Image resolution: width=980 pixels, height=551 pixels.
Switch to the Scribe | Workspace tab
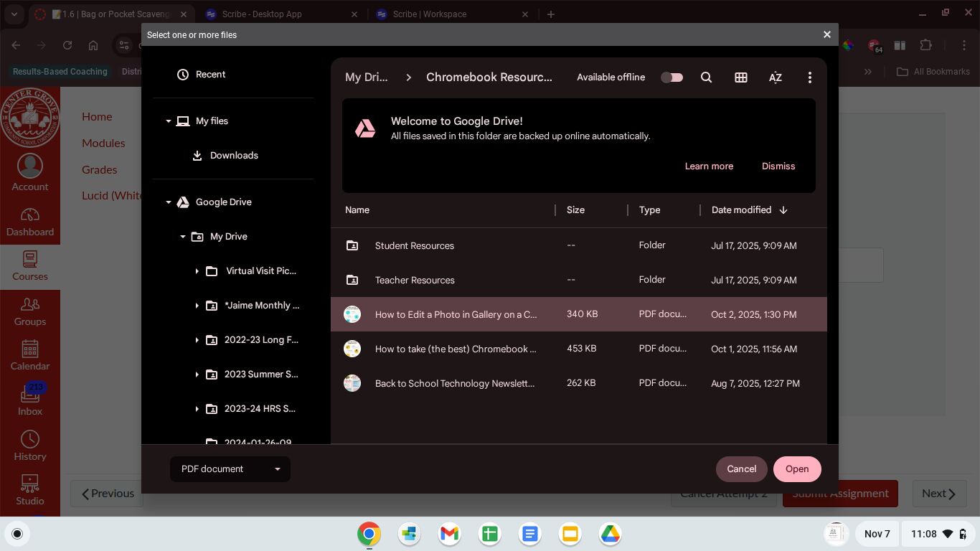pos(452,14)
